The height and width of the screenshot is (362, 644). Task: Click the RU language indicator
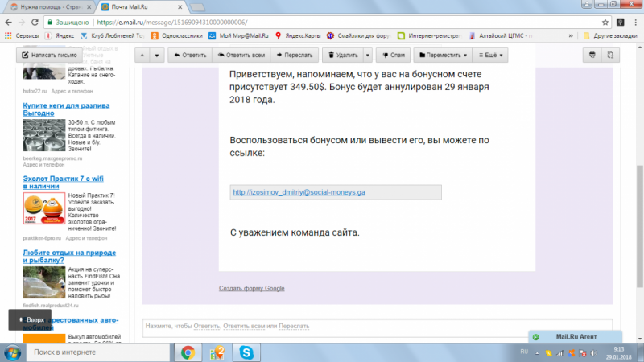click(524, 352)
